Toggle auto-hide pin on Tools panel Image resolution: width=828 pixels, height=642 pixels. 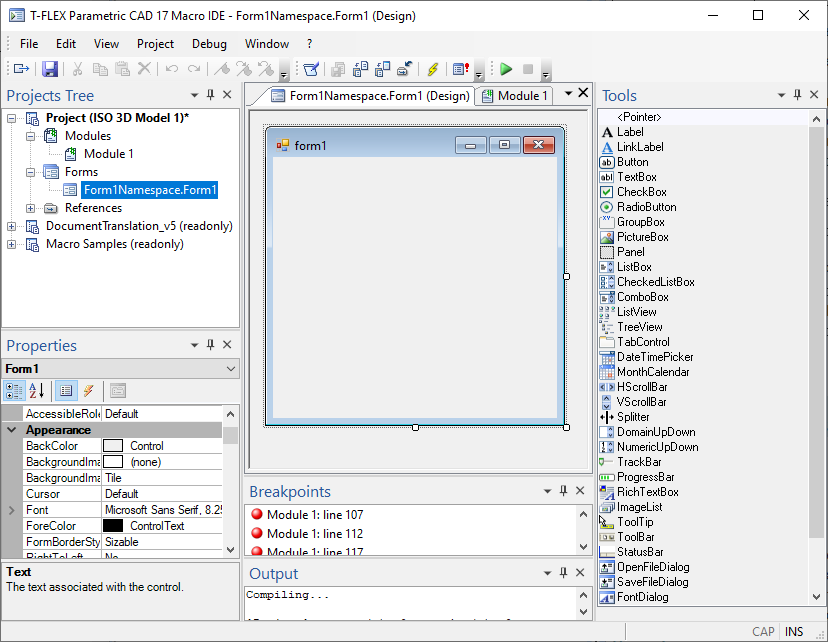coord(797,95)
